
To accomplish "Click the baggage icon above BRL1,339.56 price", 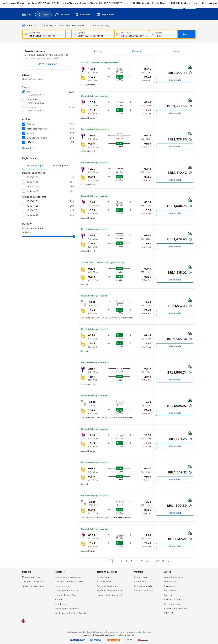I will click(190, 100).
